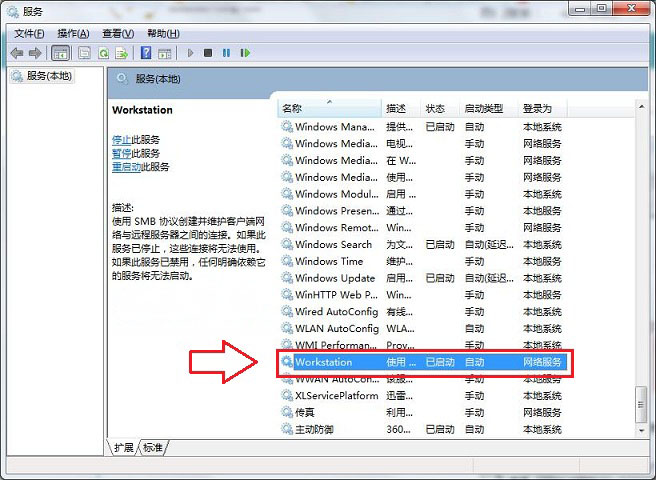Click 迅雷... description in XLServicePlatform row
This screenshot has height=480, width=656.
(400, 396)
